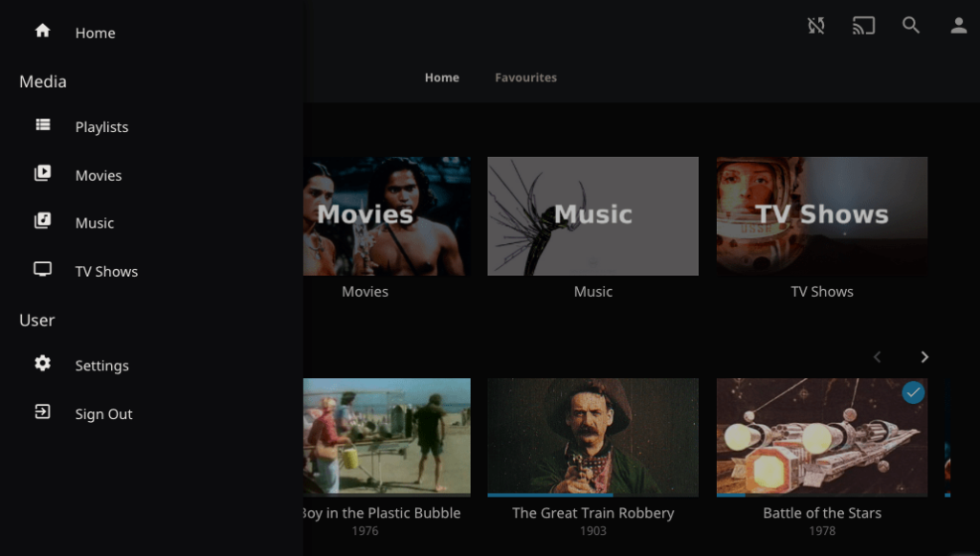Open search using the magnifier icon
The width and height of the screenshot is (980, 556).
[911, 26]
